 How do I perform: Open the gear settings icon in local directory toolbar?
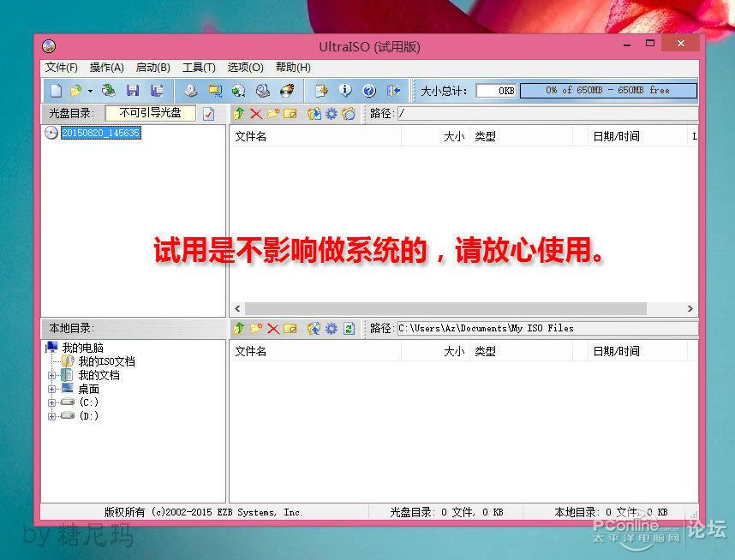pos(331,328)
